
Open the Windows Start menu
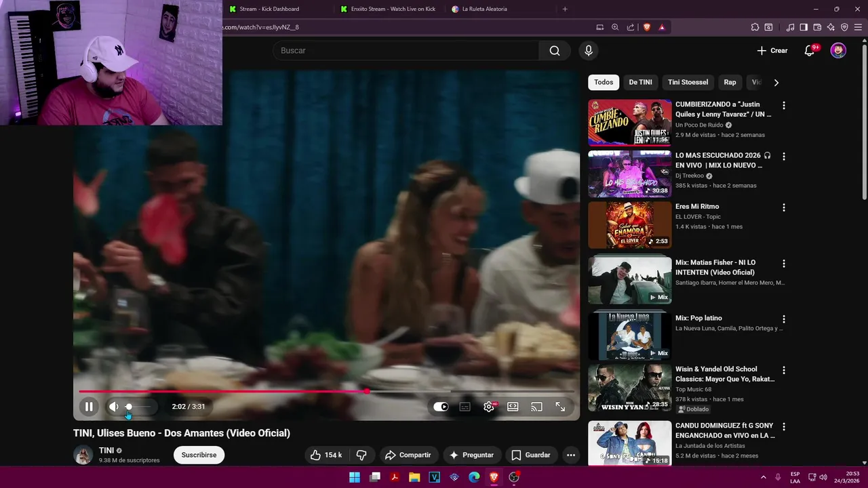[x=355, y=477]
